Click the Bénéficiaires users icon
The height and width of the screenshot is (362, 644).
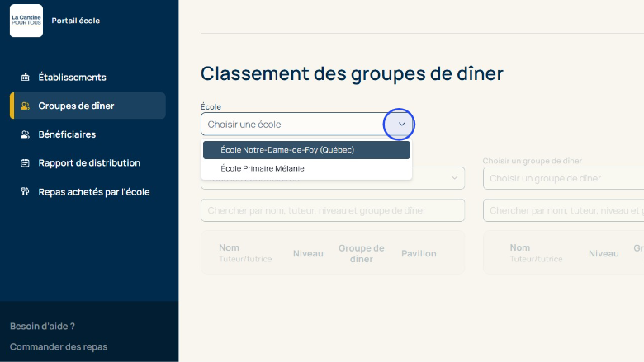coord(25,134)
